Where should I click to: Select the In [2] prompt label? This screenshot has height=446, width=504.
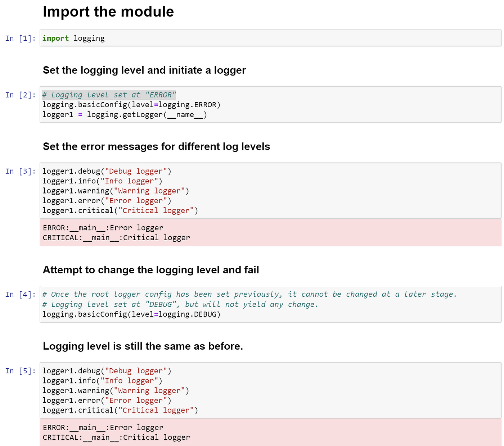(x=21, y=95)
